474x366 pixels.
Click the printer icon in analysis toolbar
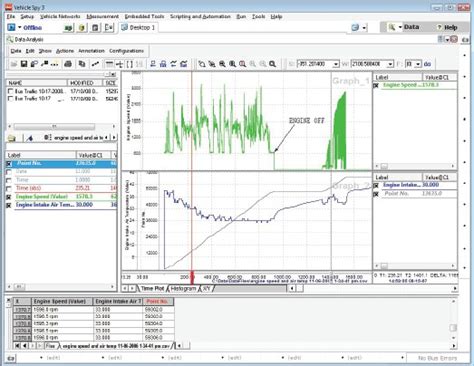tap(68, 64)
